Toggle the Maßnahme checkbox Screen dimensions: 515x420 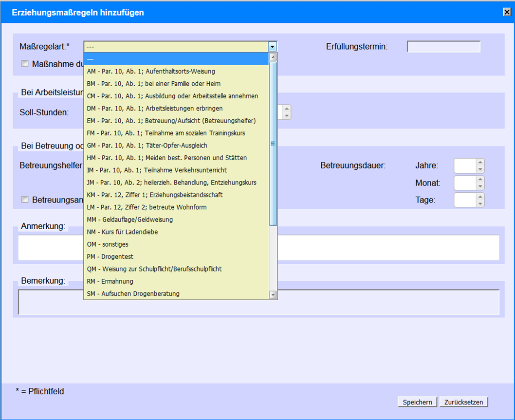click(24, 64)
